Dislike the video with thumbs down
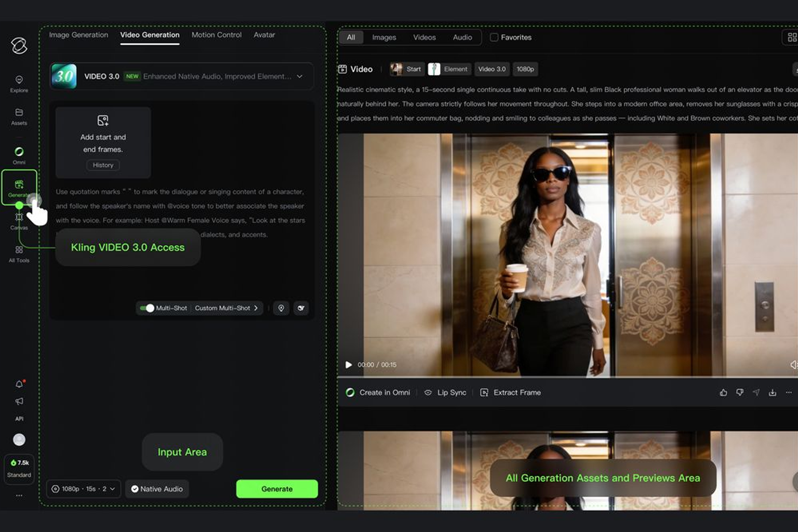 [740, 393]
